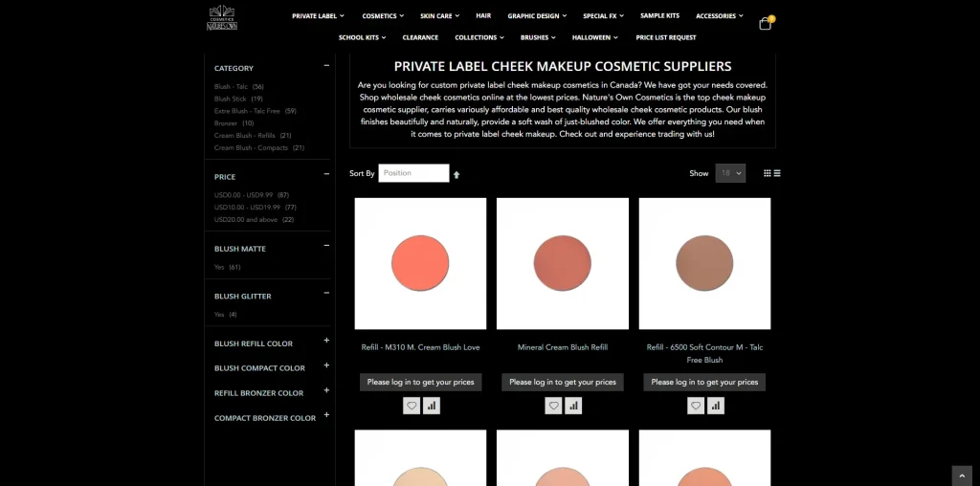Click login prompt under Mineral Cream Blush Refill
The width and height of the screenshot is (980, 486).
pos(563,383)
